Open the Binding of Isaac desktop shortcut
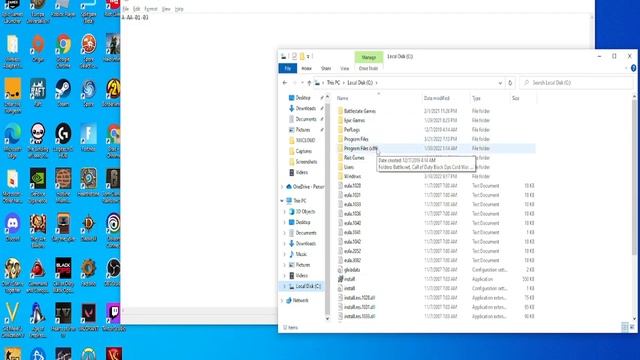 tap(38, 140)
